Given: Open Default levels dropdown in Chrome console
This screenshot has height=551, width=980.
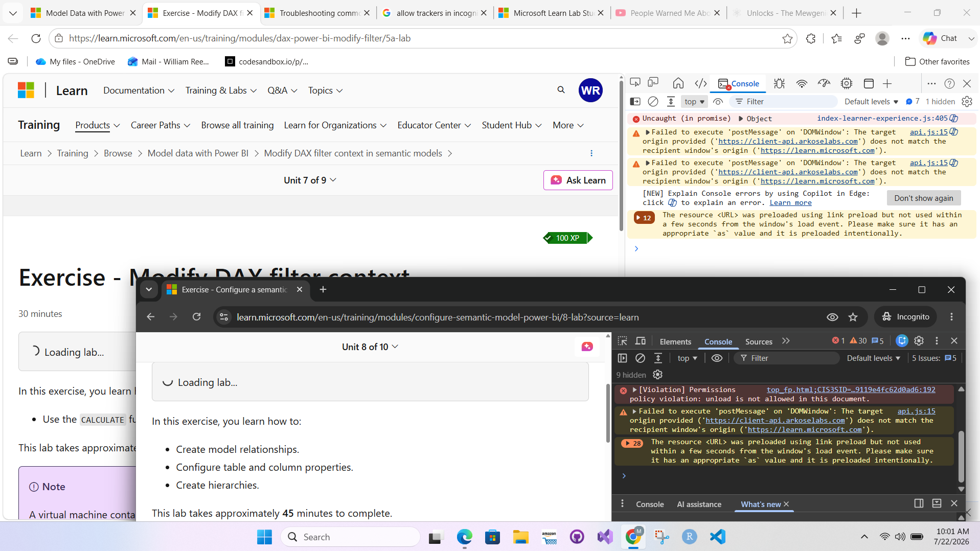Looking at the screenshot, I should [x=873, y=358].
